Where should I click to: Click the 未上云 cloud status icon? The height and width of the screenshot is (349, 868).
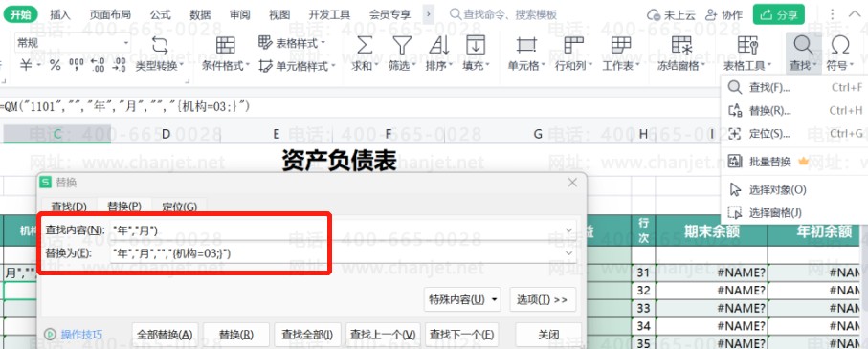pos(655,15)
